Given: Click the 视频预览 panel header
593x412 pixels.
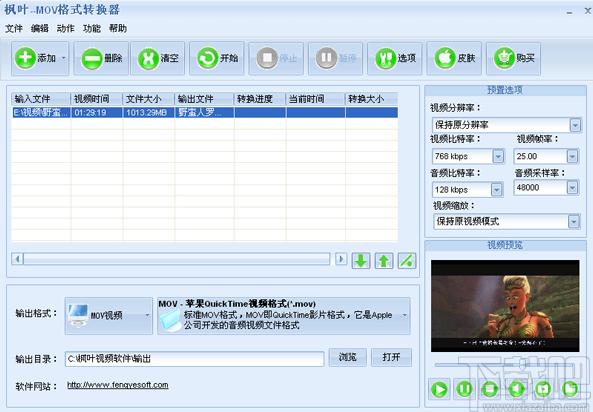Looking at the screenshot, I should click(505, 245).
